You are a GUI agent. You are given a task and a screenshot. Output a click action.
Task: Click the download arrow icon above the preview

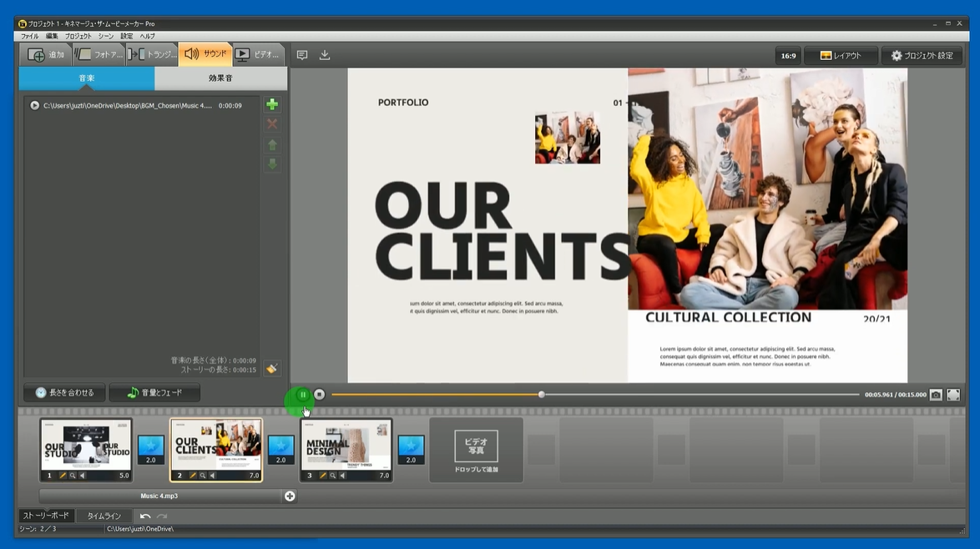tap(325, 55)
